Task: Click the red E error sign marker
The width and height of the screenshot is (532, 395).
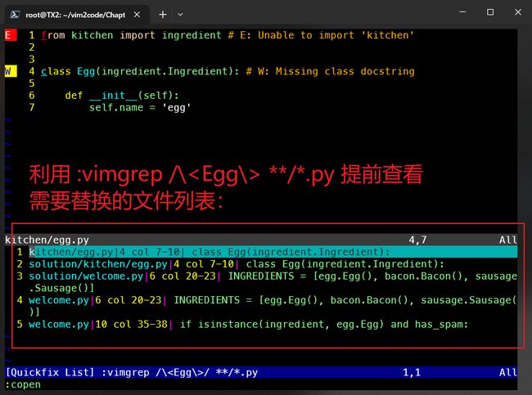Action: click(x=11, y=35)
